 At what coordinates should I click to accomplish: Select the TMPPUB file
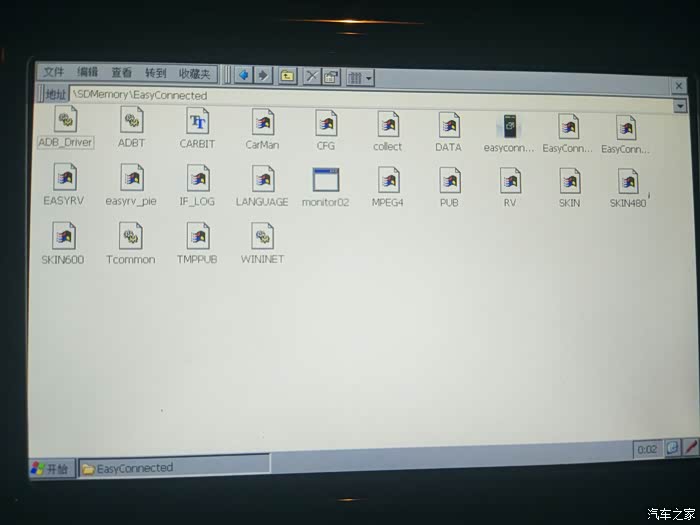click(197, 243)
